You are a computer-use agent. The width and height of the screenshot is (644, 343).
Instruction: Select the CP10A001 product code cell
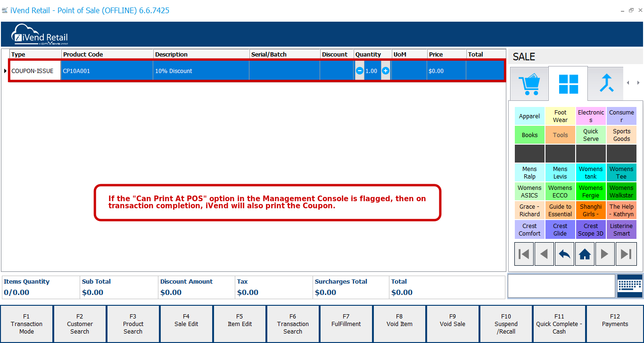(x=107, y=71)
